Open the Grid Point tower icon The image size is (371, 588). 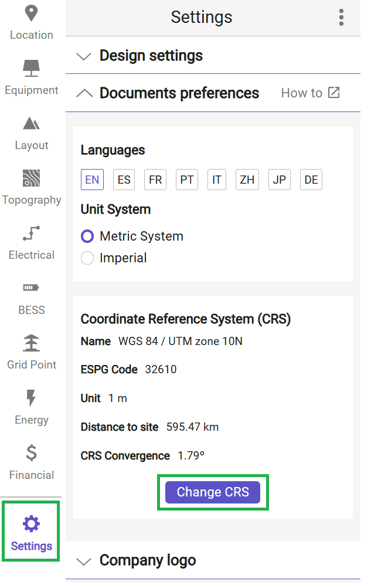(31, 343)
